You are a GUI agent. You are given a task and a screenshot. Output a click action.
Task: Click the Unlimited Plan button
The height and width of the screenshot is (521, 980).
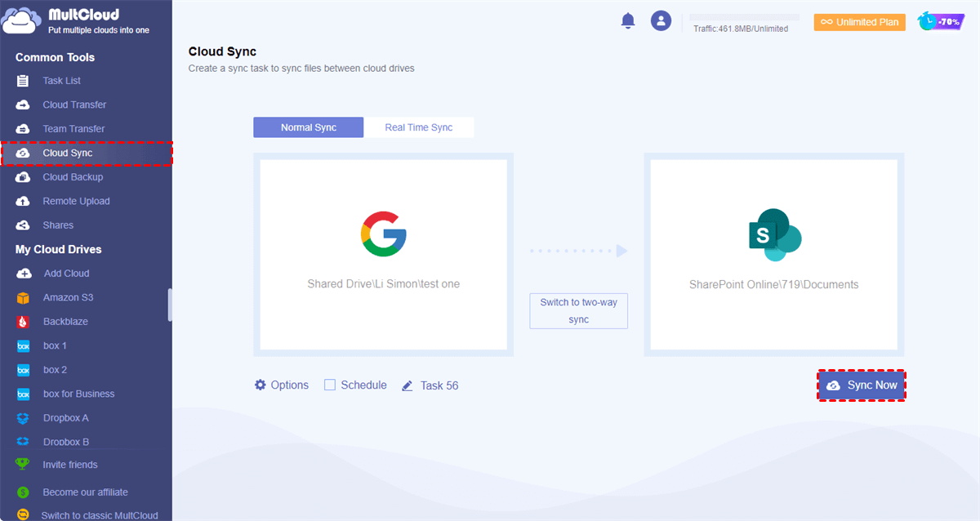pyautogui.click(x=861, y=22)
